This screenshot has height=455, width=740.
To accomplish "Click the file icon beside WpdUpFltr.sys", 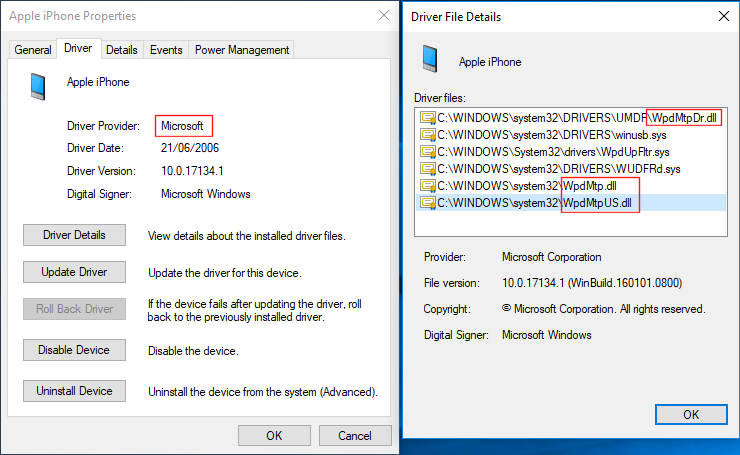I will [x=428, y=152].
